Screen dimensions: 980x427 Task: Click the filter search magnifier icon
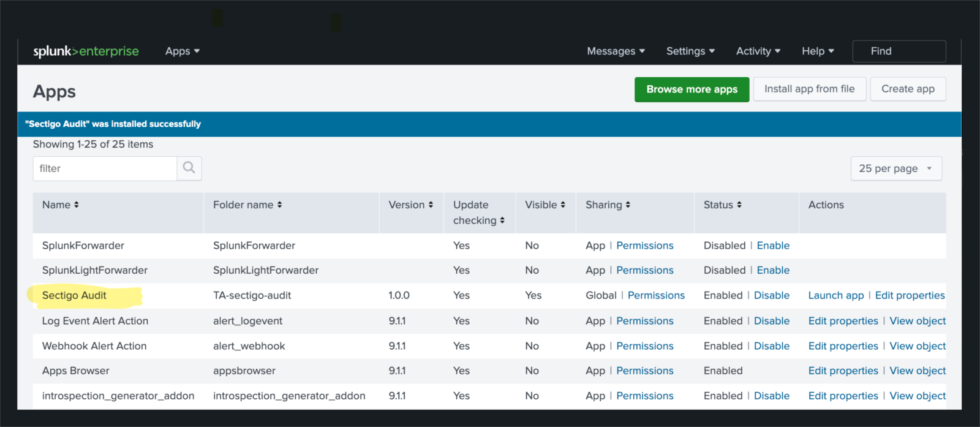point(189,168)
